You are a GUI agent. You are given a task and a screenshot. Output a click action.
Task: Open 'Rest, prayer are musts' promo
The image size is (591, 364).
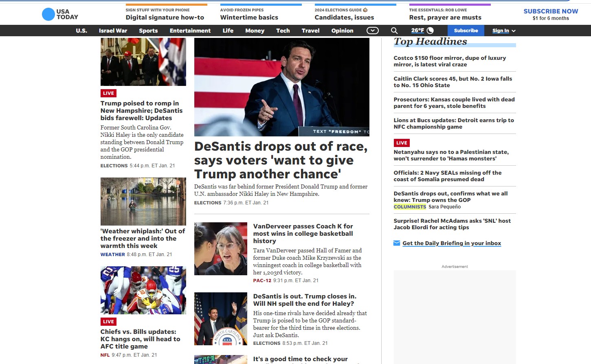coord(445,18)
